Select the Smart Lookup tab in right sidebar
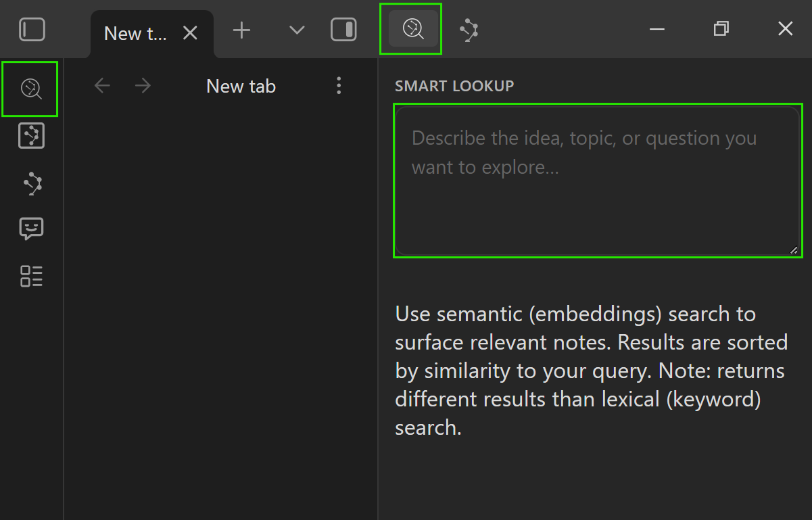This screenshot has width=812, height=520. tap(412, 29)
